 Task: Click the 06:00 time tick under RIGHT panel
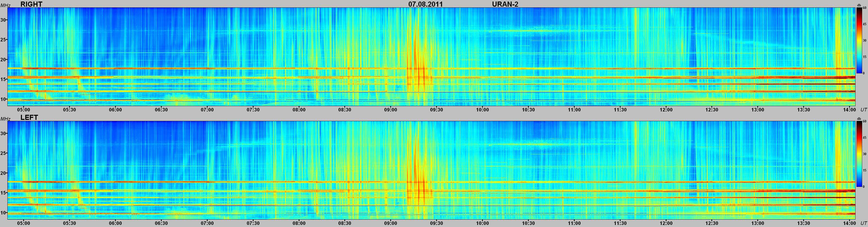point(115,110)
